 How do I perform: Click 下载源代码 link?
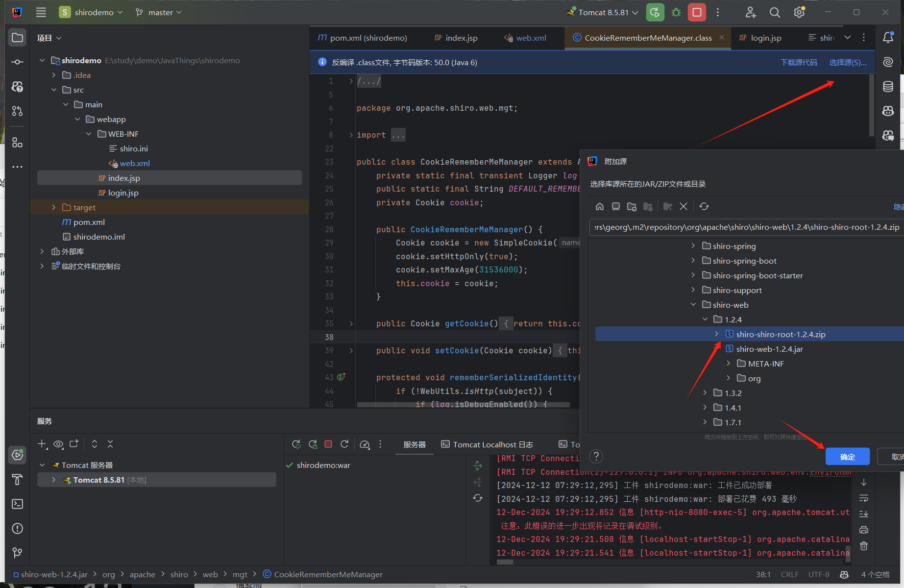pos(799,62)
